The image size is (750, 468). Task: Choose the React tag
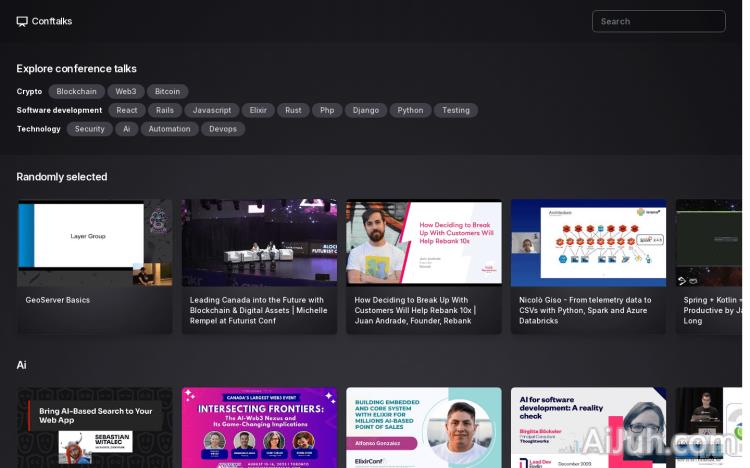pos(127,110)
